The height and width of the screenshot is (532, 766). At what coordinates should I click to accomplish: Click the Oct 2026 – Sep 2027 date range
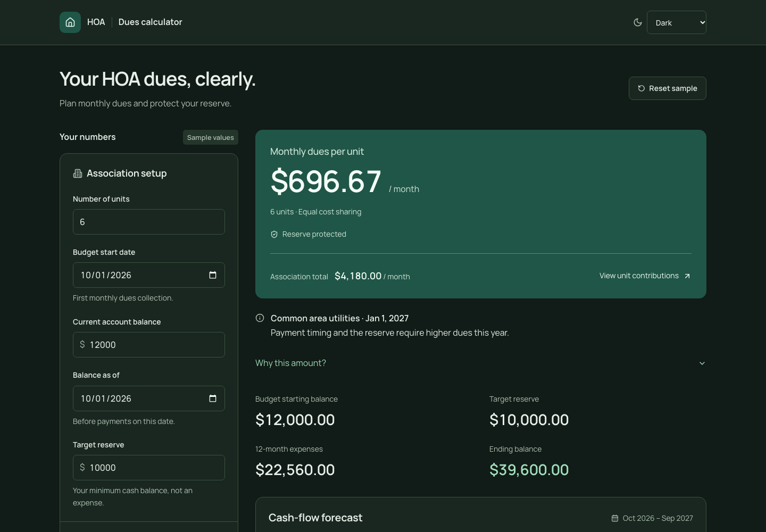[658, 518]
